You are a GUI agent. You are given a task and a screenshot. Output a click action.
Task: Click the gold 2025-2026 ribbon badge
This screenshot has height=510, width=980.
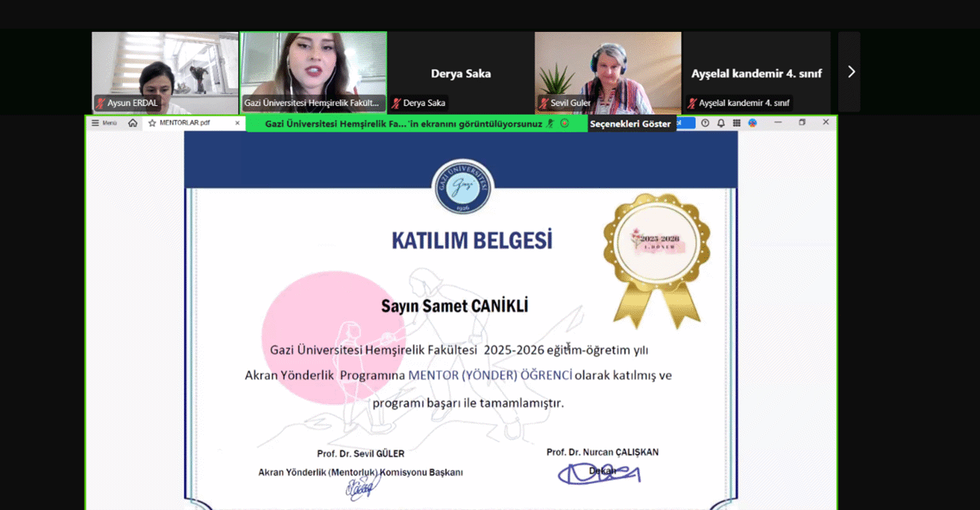coord(657,260)
